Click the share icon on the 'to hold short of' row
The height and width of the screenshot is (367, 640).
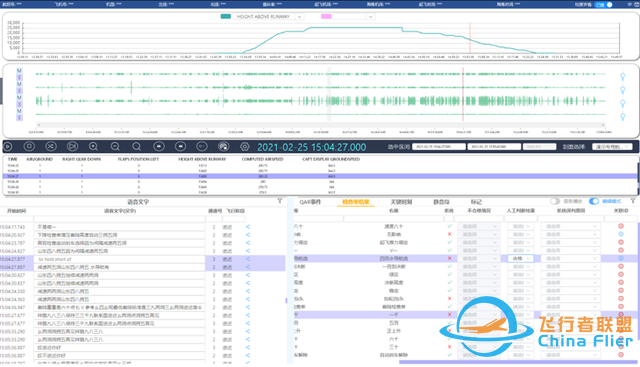pos(248,259)
